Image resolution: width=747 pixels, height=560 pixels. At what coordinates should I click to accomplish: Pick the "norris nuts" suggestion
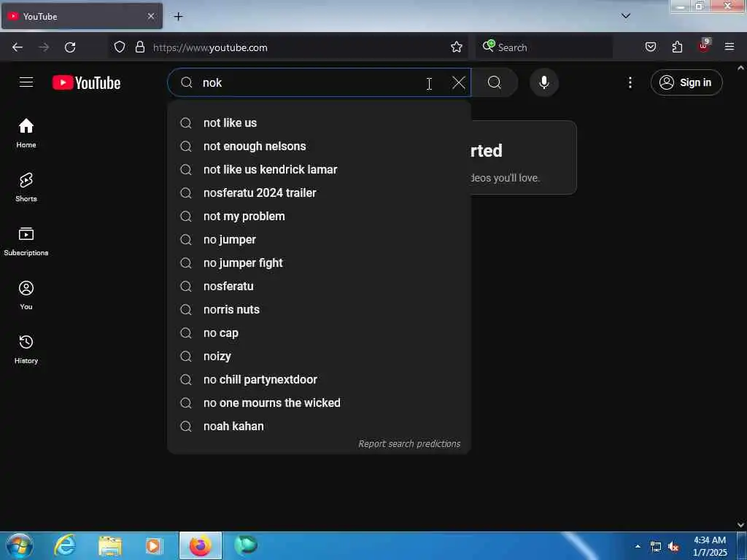coord(320,309)
